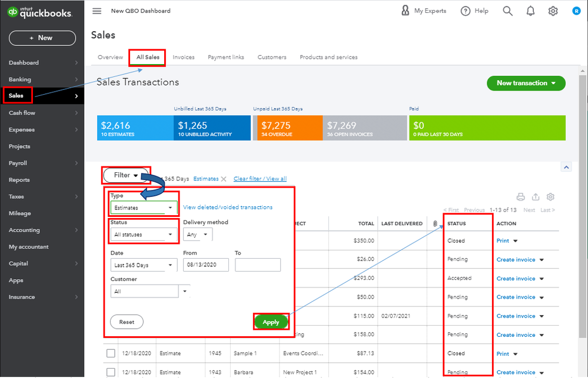Open View deleted/voided transactions link

pos(228,207)
